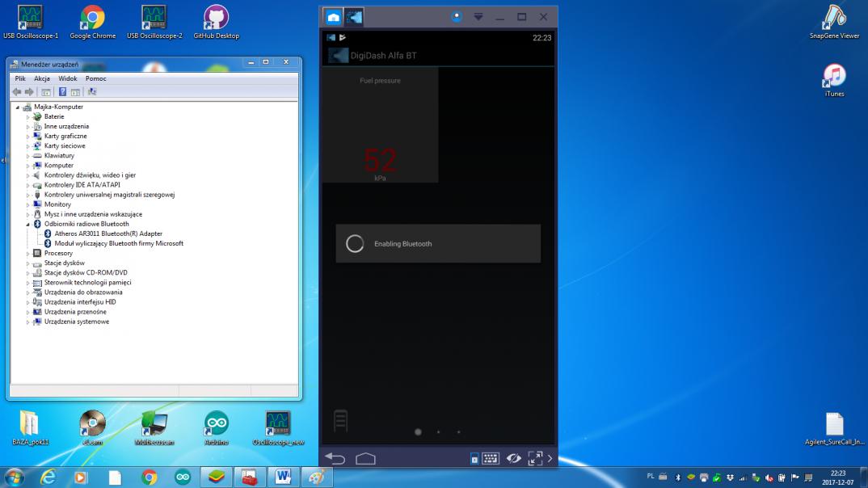This screenshot has height=488, width=868.
Task: Toggle the blue lock icon beside keyboard
Action: click(474, 460)
